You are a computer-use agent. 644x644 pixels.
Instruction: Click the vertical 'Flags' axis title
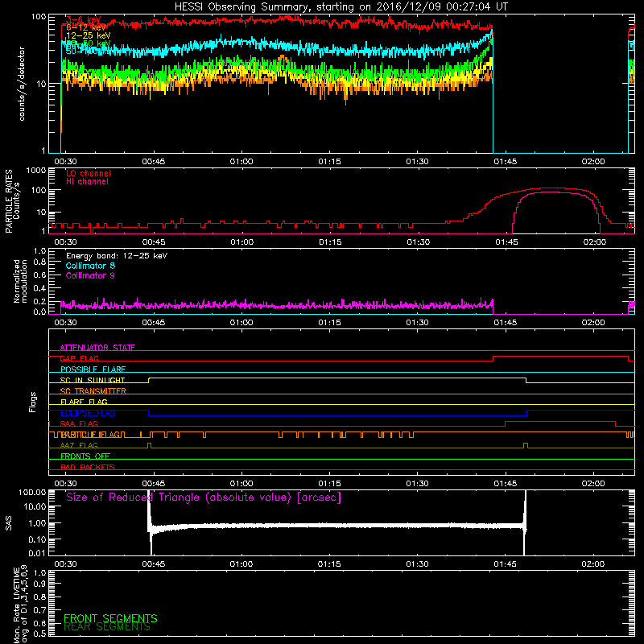coord(32,402)
